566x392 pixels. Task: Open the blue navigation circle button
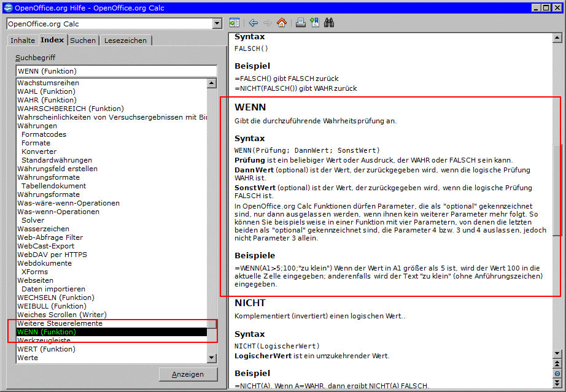click(557, 374)
